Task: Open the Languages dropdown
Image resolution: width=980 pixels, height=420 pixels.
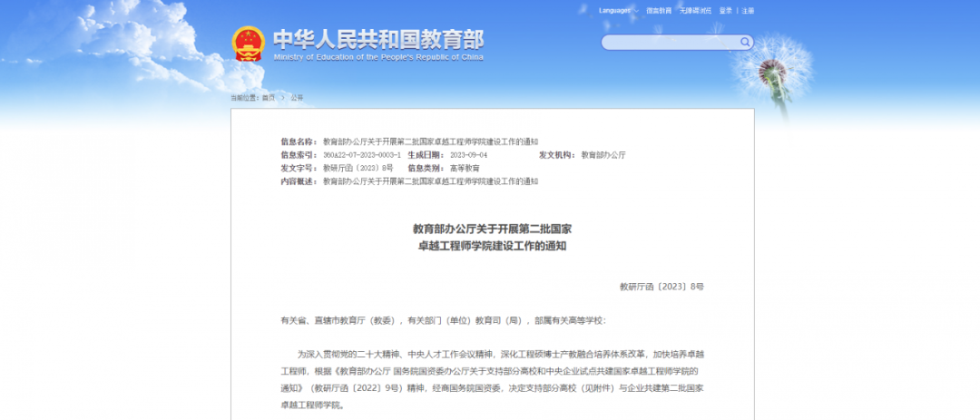Action: [x=618, y=11]
